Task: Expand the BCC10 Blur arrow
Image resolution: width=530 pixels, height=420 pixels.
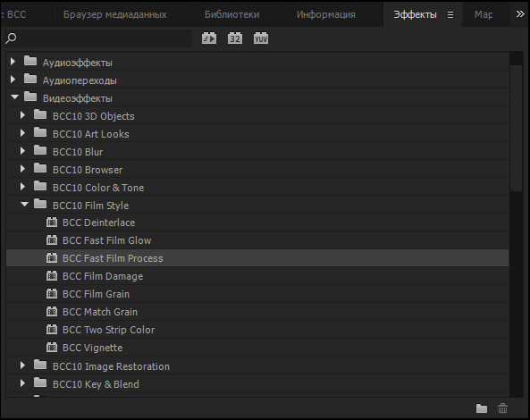Action: [x=22, y=151]
